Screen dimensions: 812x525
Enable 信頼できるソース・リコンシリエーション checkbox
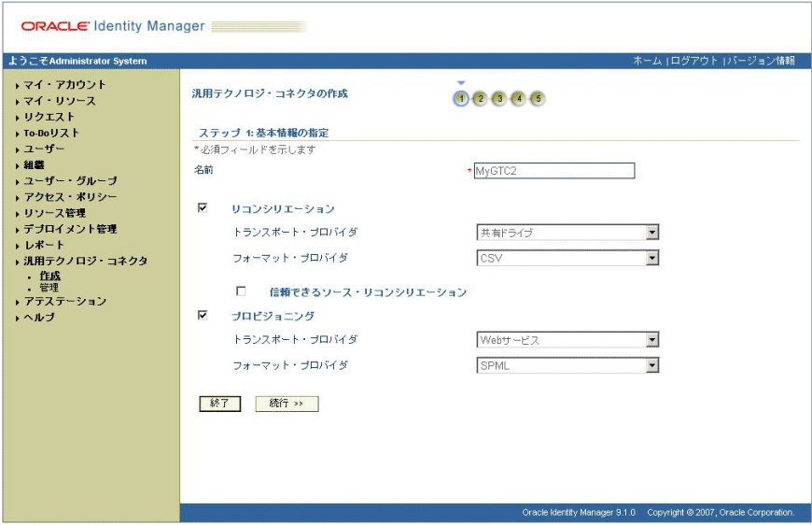click(x=241, y=291)
